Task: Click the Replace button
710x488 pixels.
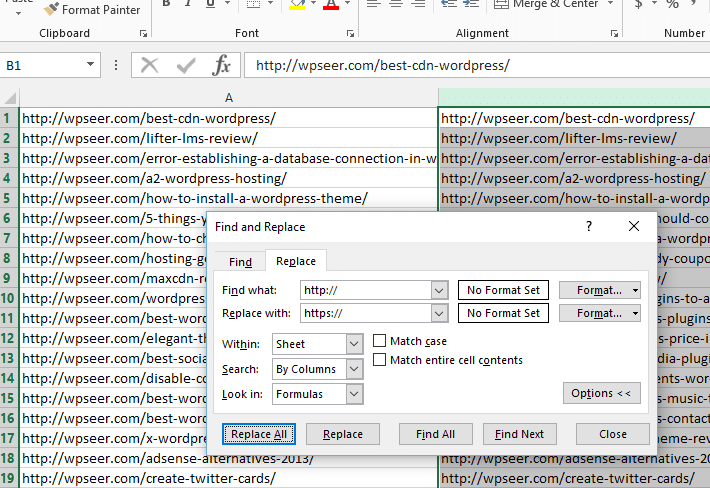Action: 343,434
